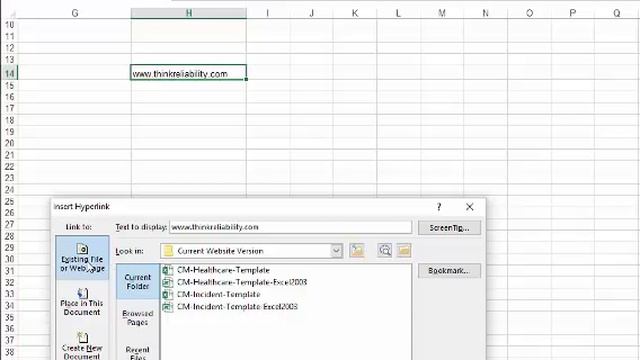Select row 10 header

coord(9,25)
